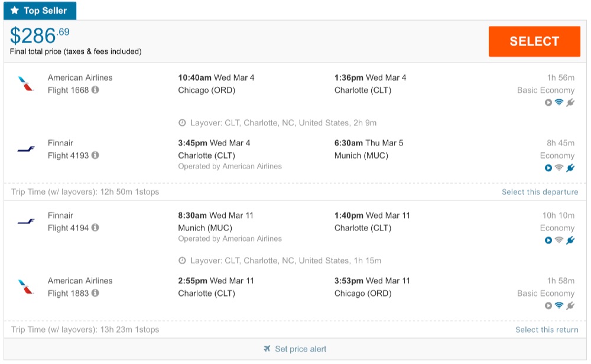Open info icon next to Flight 1668
Screen dimensions: 591x364
95,90
